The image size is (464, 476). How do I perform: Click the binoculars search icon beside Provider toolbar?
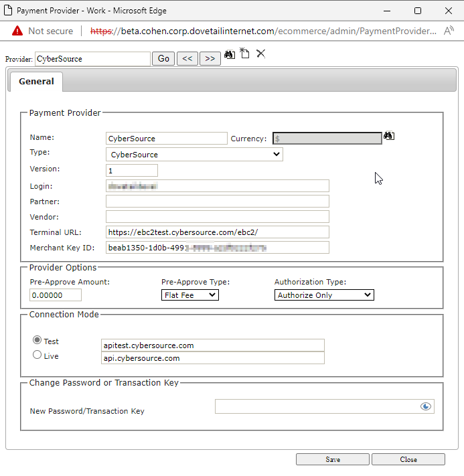230,55
